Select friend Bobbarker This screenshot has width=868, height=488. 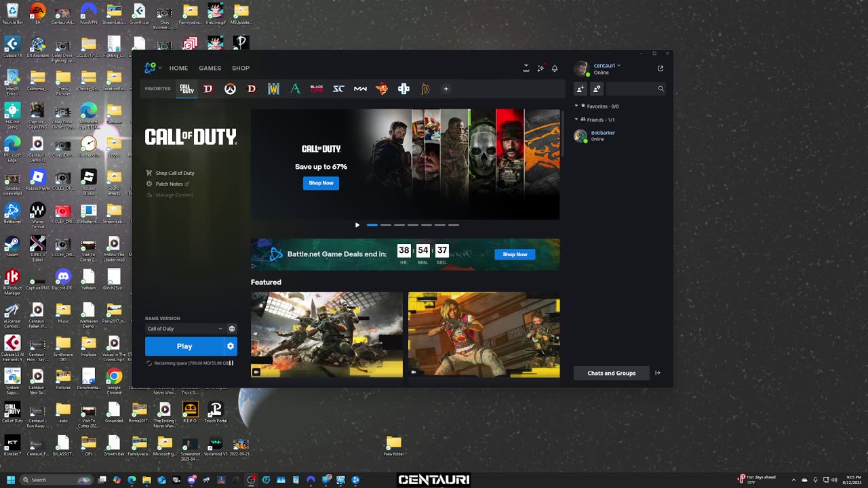coord(620,136)
